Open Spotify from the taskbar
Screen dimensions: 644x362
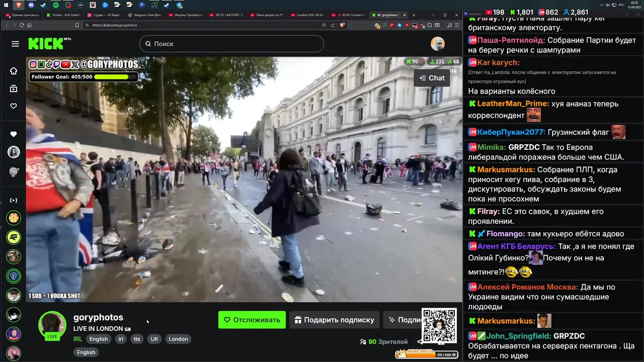pyautogui.click(x=55, y=5)
